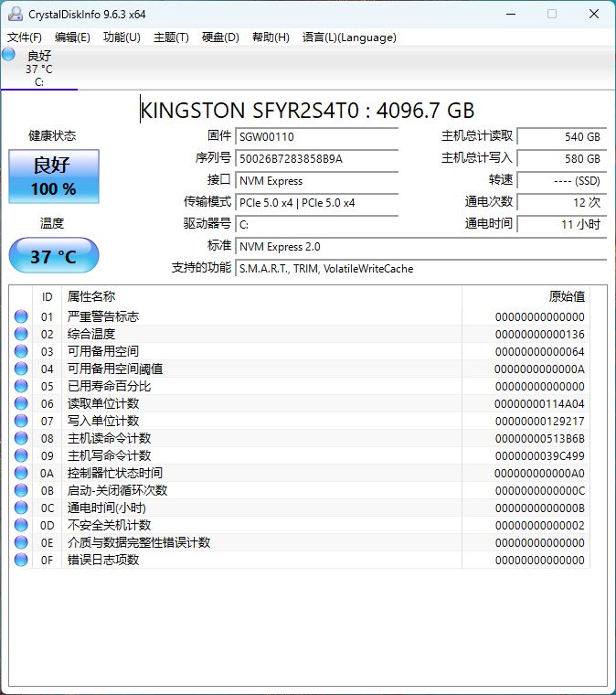
Task: Click raw value 0000000039C499
Action: point(540,455)
